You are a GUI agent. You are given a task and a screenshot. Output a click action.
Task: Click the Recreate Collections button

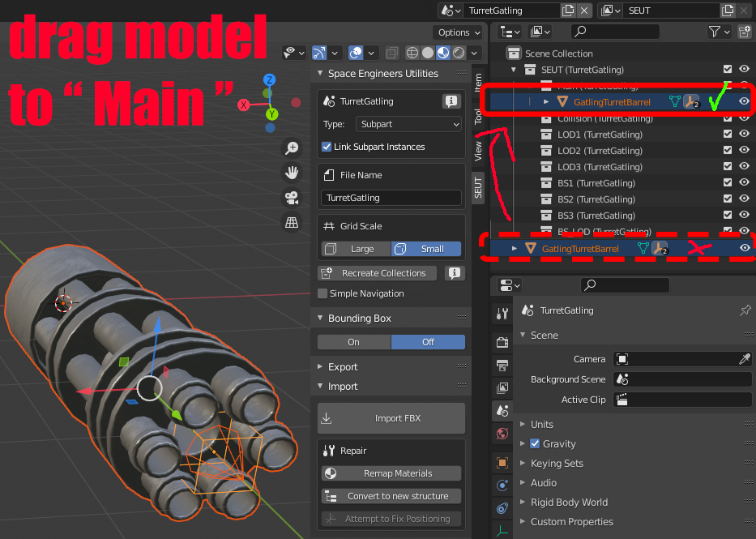click(378, 273)
